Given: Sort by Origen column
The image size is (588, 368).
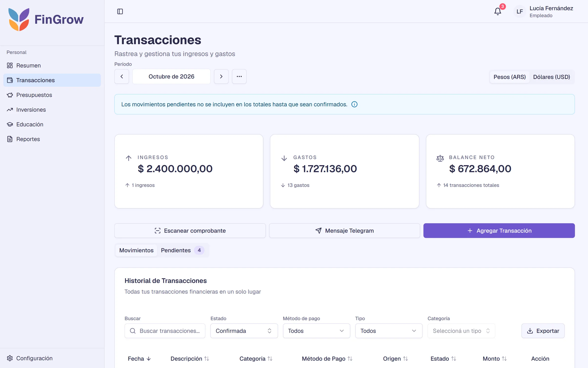Looking at the screenshot, I should click(x=395, y=359).
